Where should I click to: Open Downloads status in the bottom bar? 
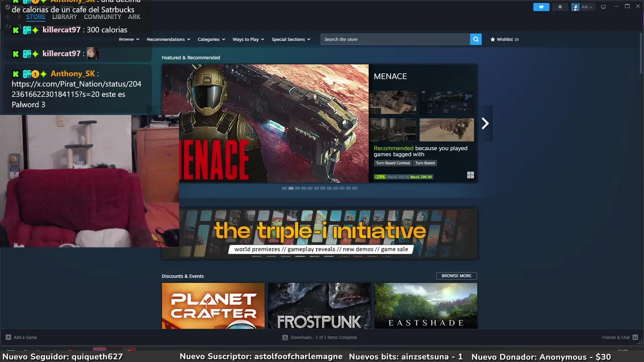tap(324, 337)
